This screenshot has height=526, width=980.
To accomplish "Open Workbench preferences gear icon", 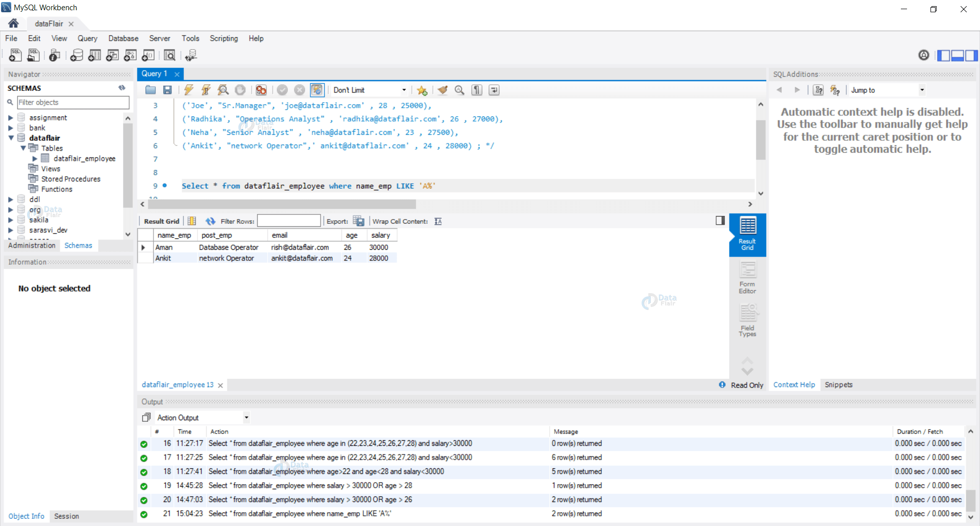I will click(x=924, y=55).
